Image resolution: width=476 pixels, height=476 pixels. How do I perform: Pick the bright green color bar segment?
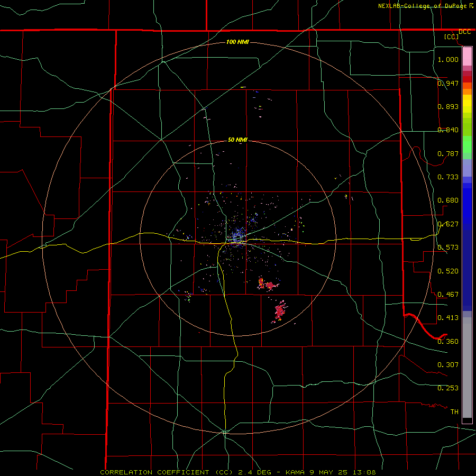467,144
